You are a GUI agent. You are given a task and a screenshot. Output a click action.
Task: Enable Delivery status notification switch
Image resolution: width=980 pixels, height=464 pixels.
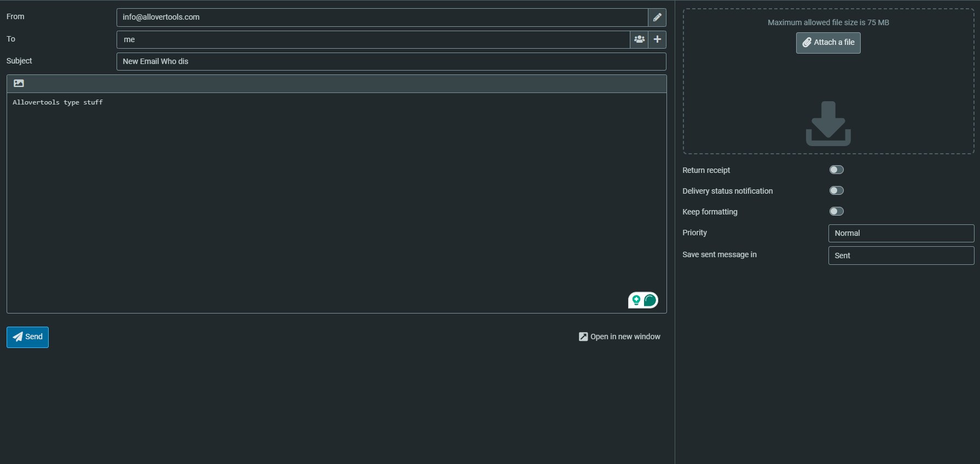[836, 190]
